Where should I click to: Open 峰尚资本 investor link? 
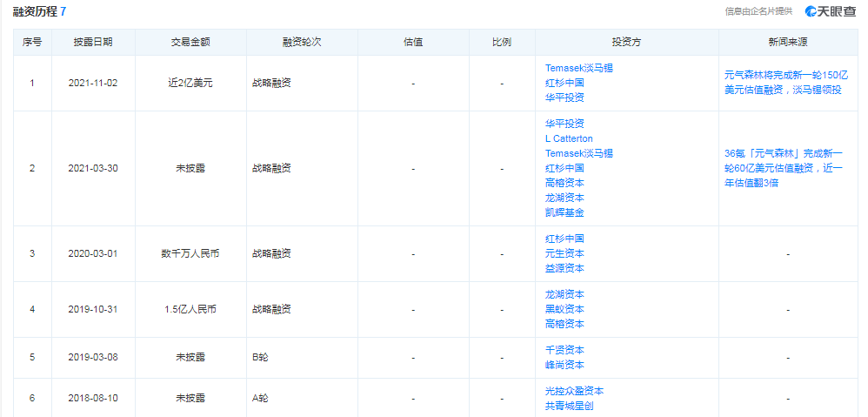point(564,365)
